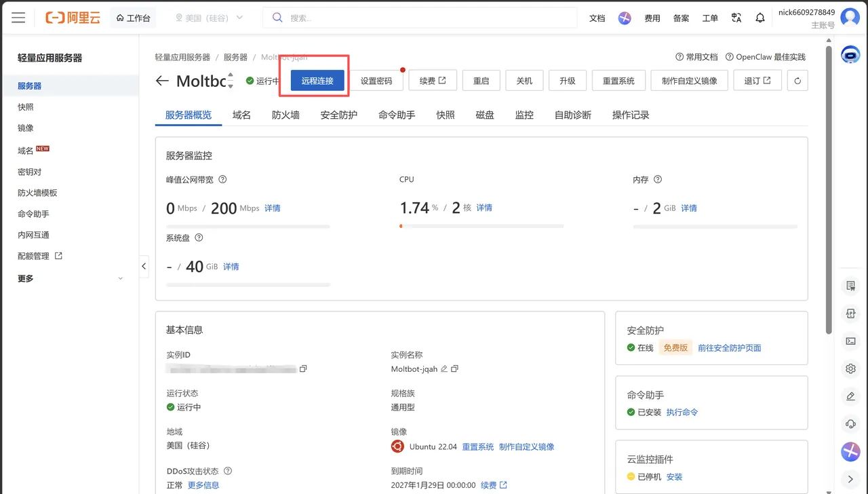Click the Alibaba Cloud logo
This screenshot has height=494, width=868.
click(x=73, y=18)
